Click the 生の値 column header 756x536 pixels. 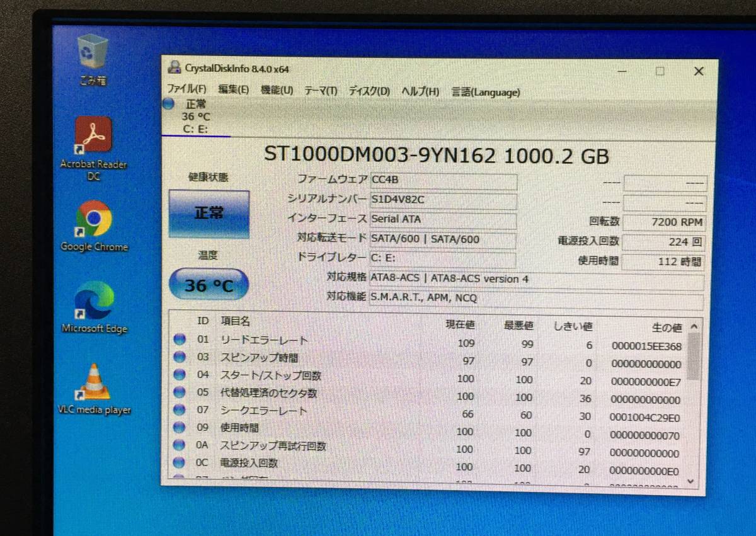coord(666,328)
